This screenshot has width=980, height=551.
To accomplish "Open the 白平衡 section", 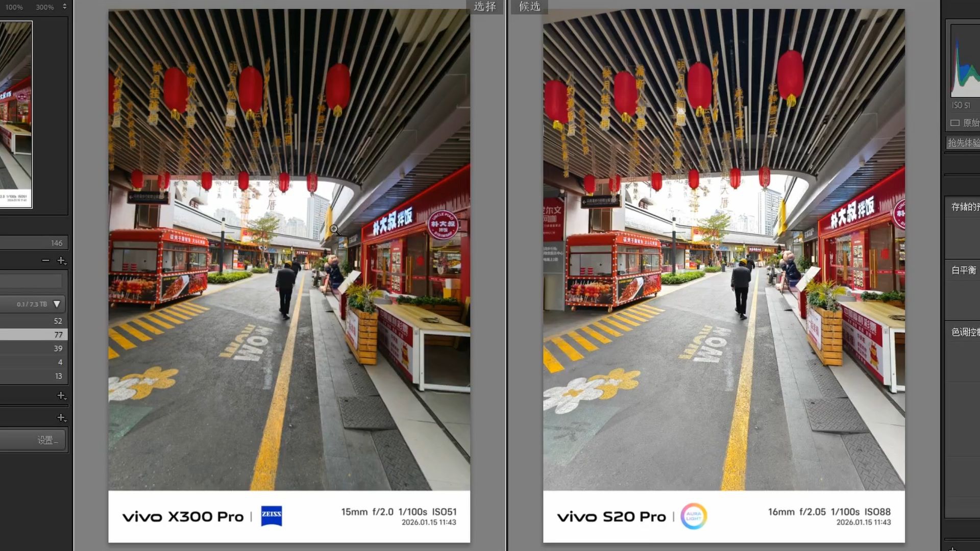I will [x=963, y=270].
